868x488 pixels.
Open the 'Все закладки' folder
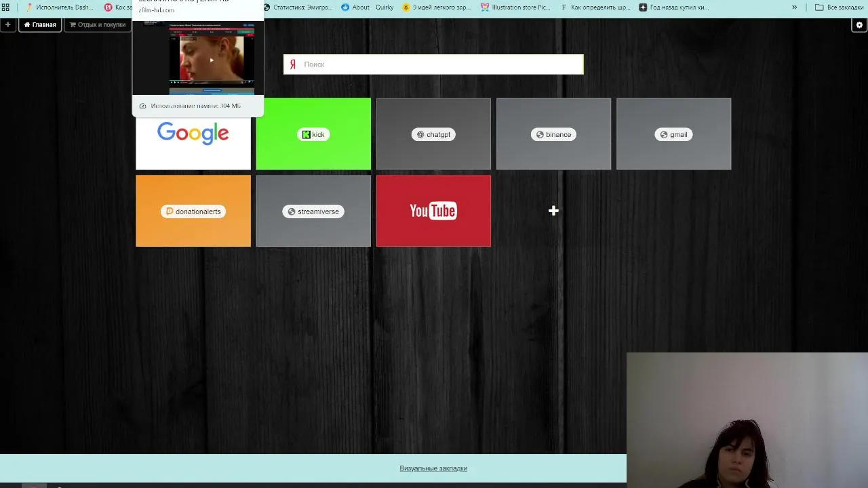pyautogui.click(x=840, y=7)
